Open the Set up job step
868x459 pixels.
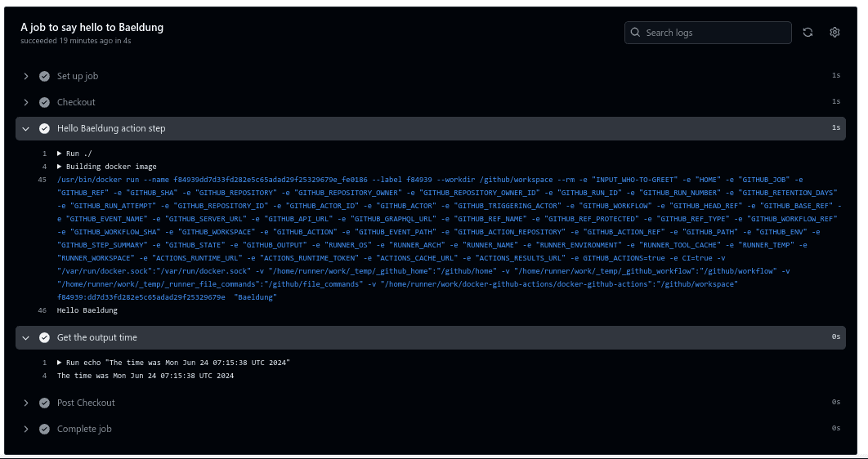coord(78,76)
